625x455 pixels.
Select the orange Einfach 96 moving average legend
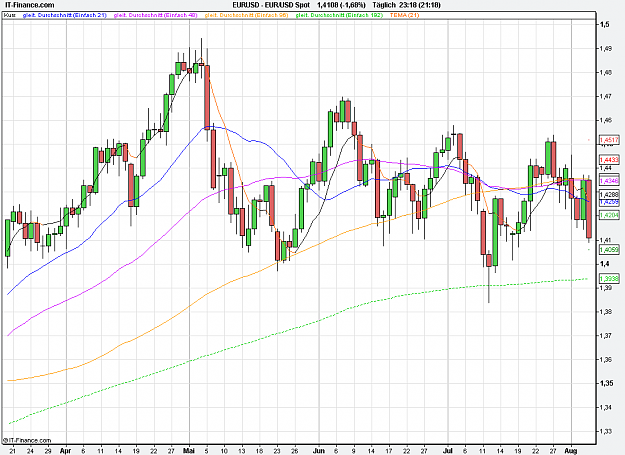246,15
